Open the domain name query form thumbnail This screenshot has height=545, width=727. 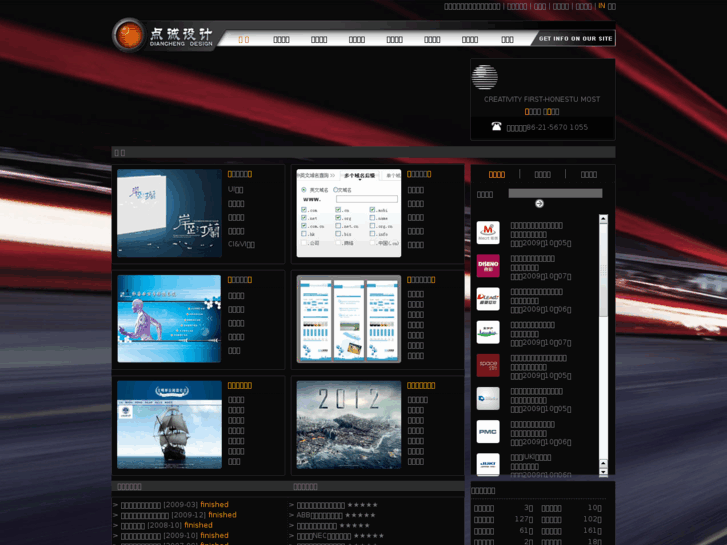point(349,213)
